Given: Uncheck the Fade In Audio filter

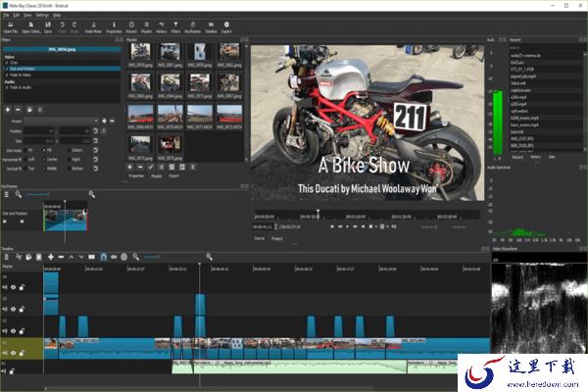Looking at the screenshot, I should tap(7, 87).
